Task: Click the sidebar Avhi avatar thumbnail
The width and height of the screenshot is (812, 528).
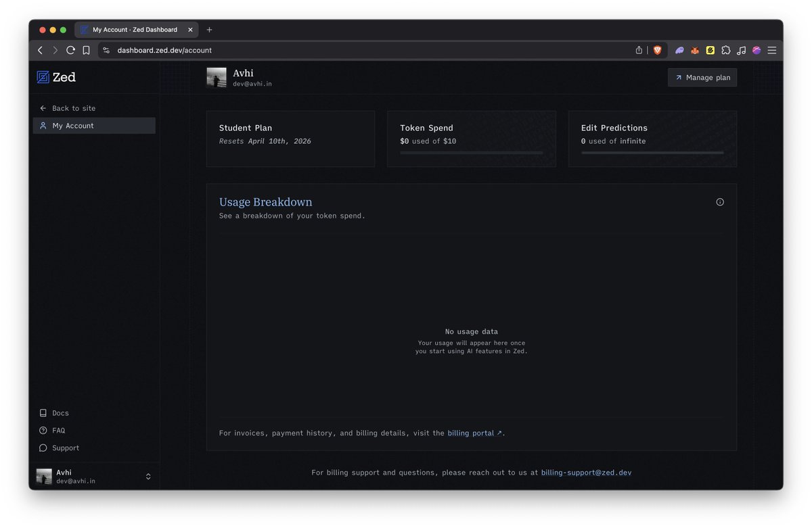Action: pyautogui.click(x=44, y=477)
